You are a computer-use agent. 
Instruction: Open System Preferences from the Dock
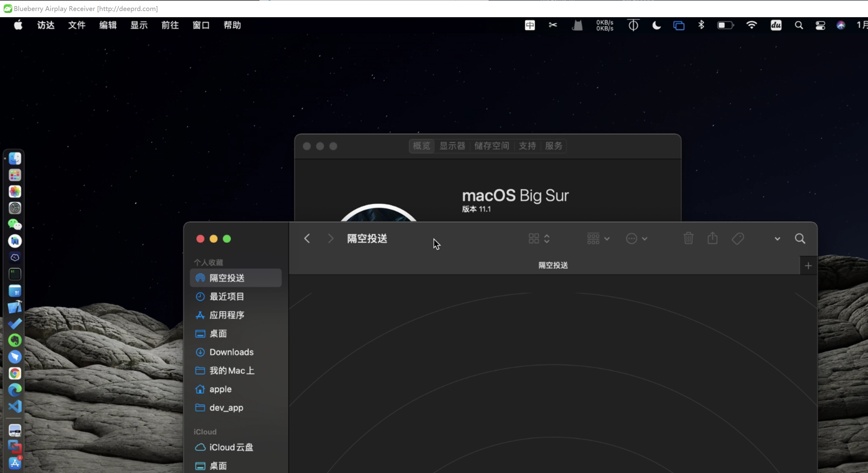(x=15, y=208)
